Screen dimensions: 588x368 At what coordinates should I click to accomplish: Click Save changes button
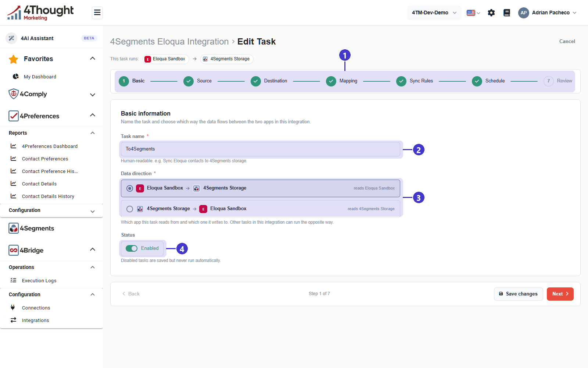tap(519, 294)
